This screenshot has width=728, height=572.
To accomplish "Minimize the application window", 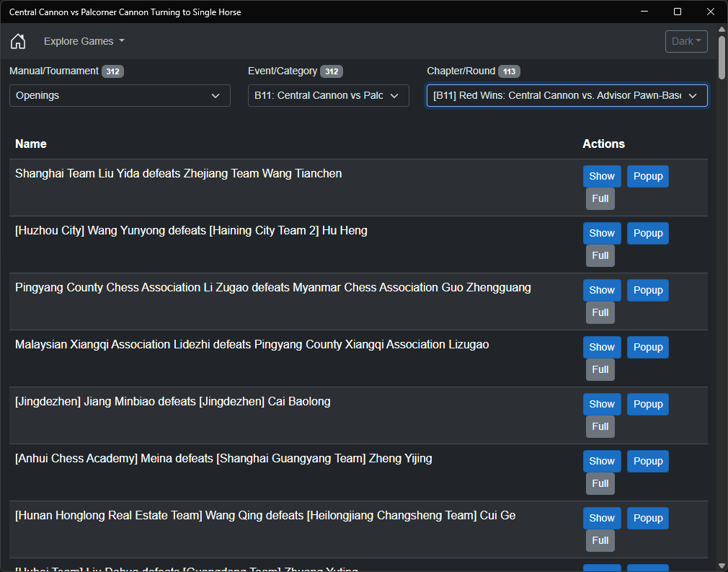I will click(644, 12).
